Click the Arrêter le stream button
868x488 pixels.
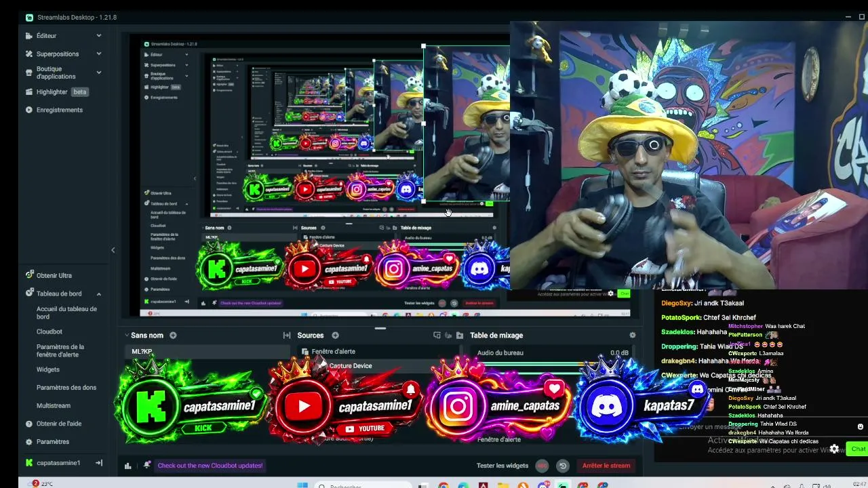click(606, 466)
